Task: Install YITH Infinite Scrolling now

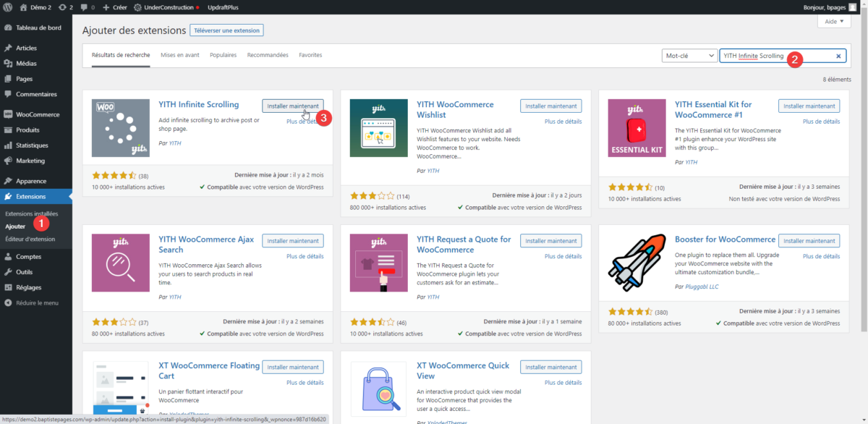Action: point(293,106)
